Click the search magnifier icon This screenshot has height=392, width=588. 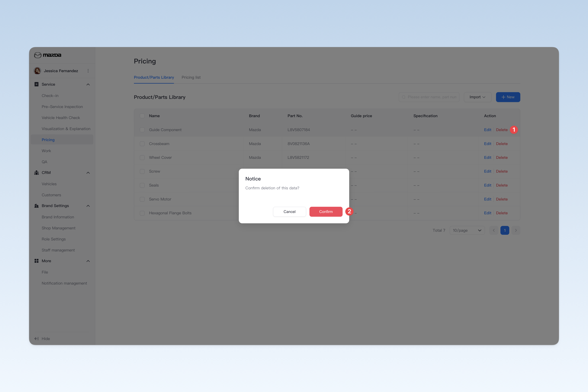403,97
